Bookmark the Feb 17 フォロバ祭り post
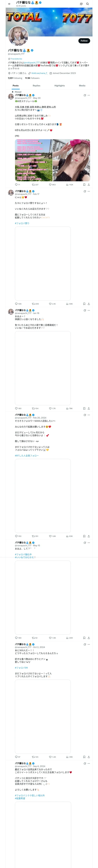The width and height of the screenshot is (98, 868). click(84, 304)
